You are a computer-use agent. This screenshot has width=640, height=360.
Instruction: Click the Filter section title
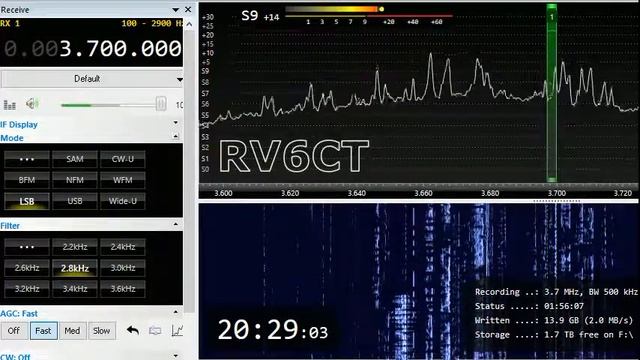[x=10, y=226]
